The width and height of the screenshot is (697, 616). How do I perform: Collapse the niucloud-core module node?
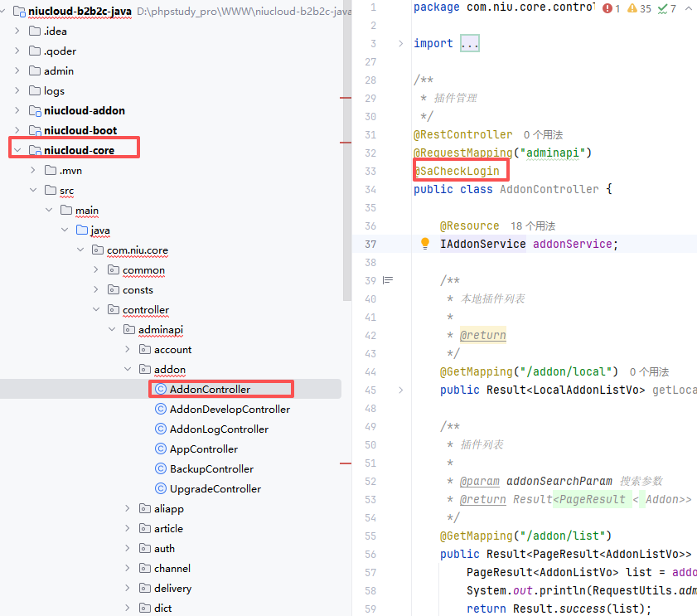click(17, 151)
